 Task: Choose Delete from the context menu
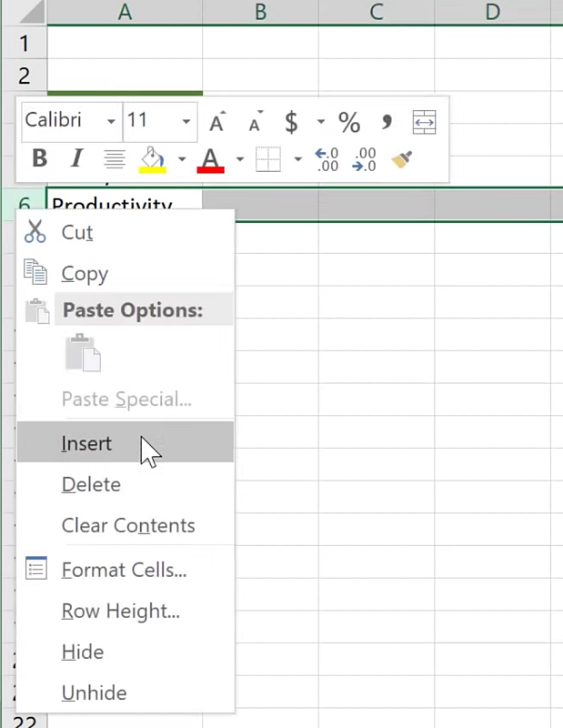pos(91,484)
